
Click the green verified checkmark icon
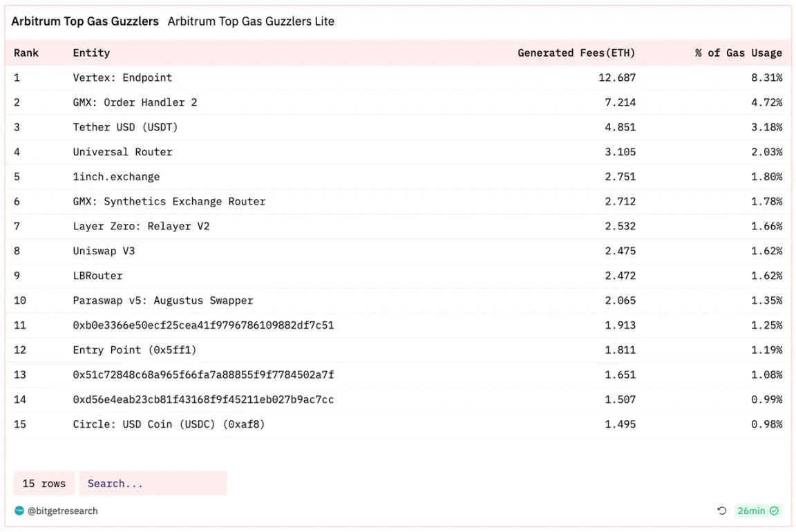point(775,511)
